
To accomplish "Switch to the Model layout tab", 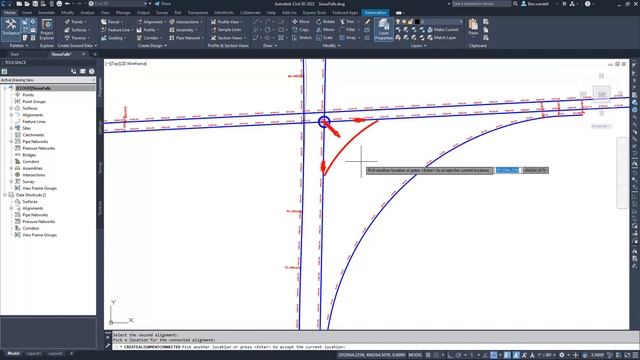I will pos(13,353).
